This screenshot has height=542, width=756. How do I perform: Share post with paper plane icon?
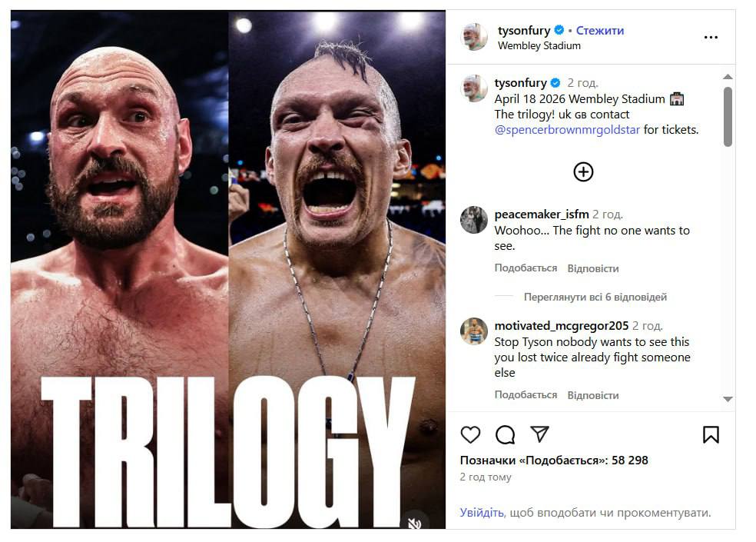pyautogui.click(x=539, y=434)
